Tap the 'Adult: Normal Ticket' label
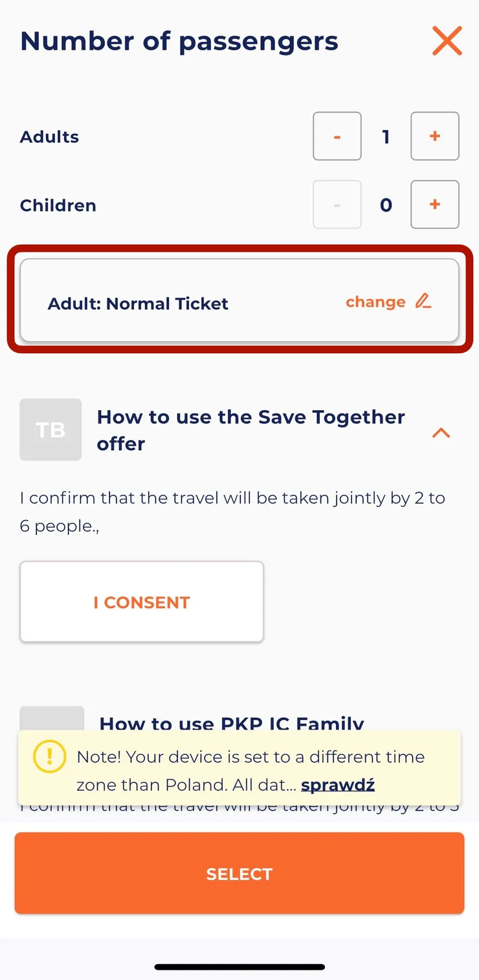 point(138,303)
